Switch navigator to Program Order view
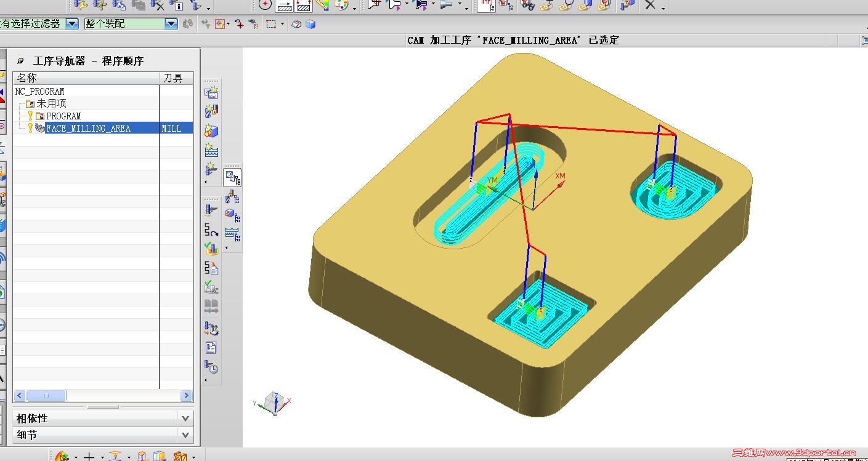 coord(232,178)
